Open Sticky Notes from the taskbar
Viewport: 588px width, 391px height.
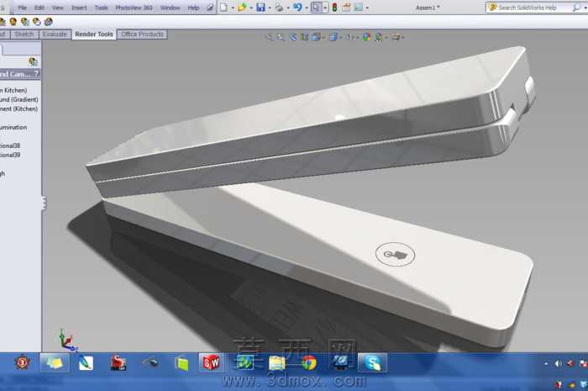(x=55, y=363)
